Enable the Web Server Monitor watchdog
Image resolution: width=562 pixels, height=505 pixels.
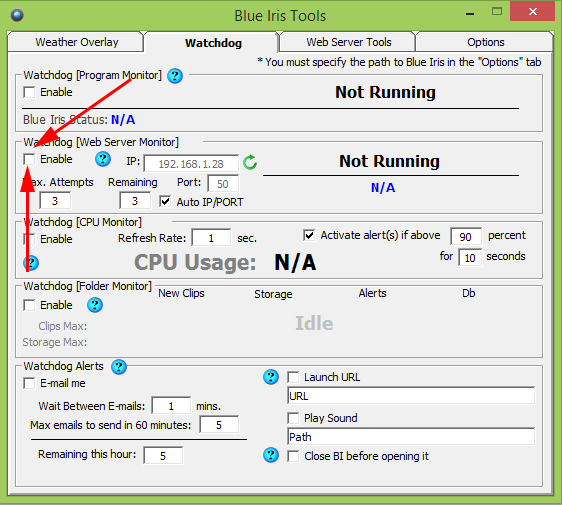[x=29, y=159]
